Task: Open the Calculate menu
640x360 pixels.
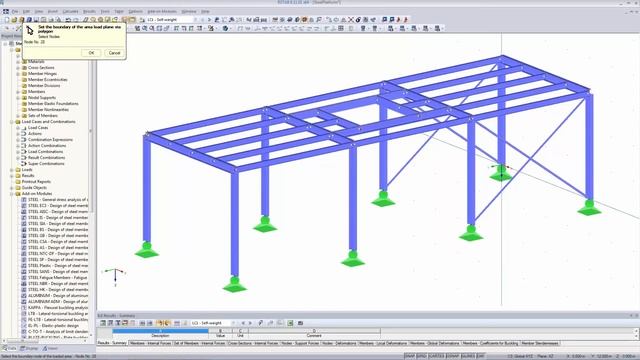Action: point(70,11)
